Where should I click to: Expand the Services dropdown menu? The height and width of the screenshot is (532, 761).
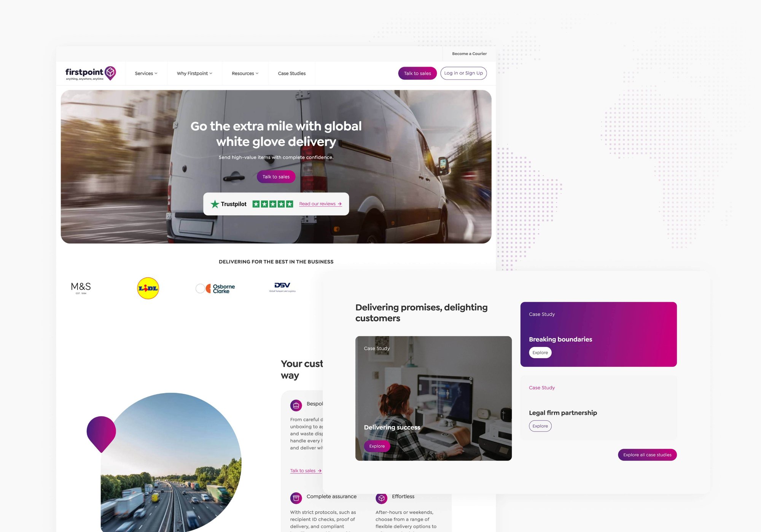tap(145, 73)
